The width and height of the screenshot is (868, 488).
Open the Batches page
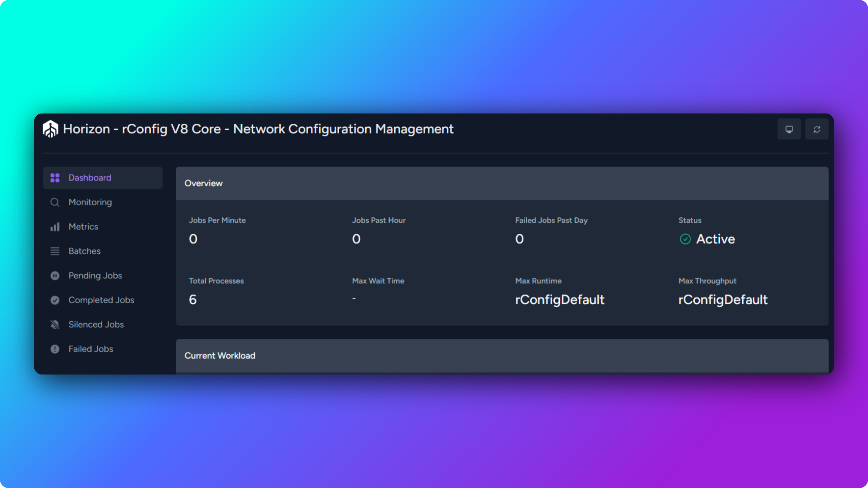pos(103,251)
